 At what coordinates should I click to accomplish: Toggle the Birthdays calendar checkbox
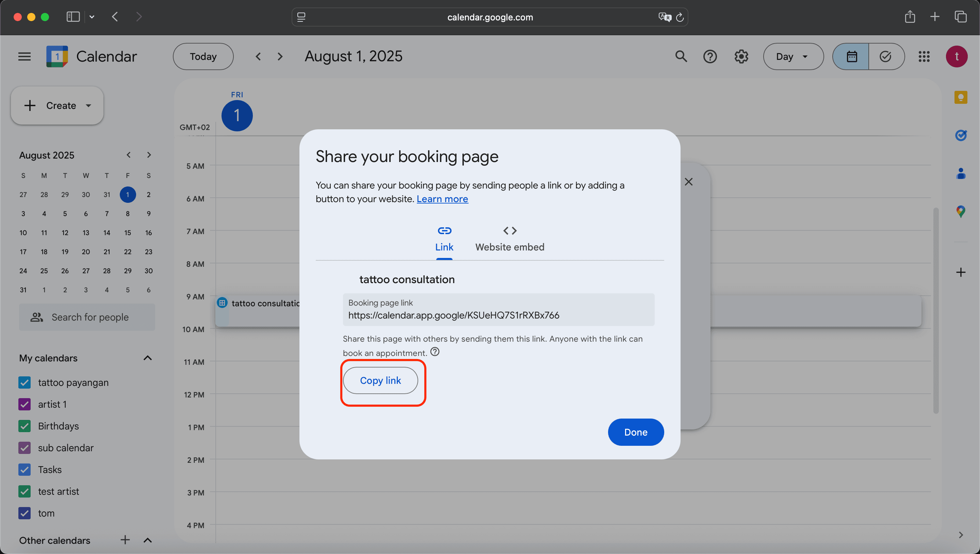(x=25, y=426)
